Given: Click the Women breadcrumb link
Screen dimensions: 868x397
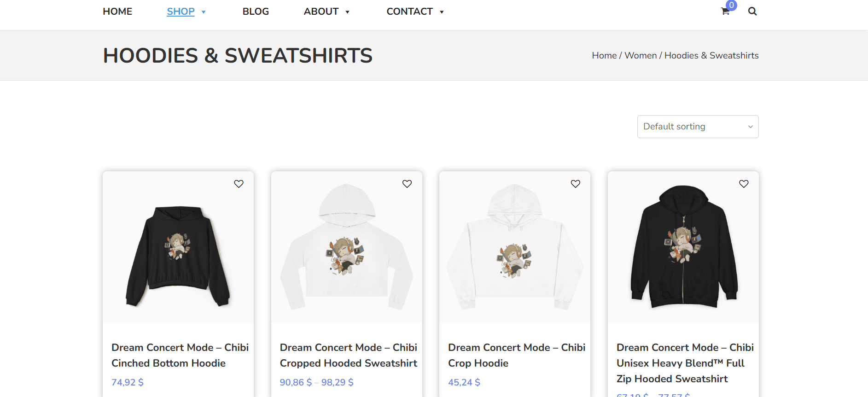Looking at the screenshot, I should tap(641, 56).
